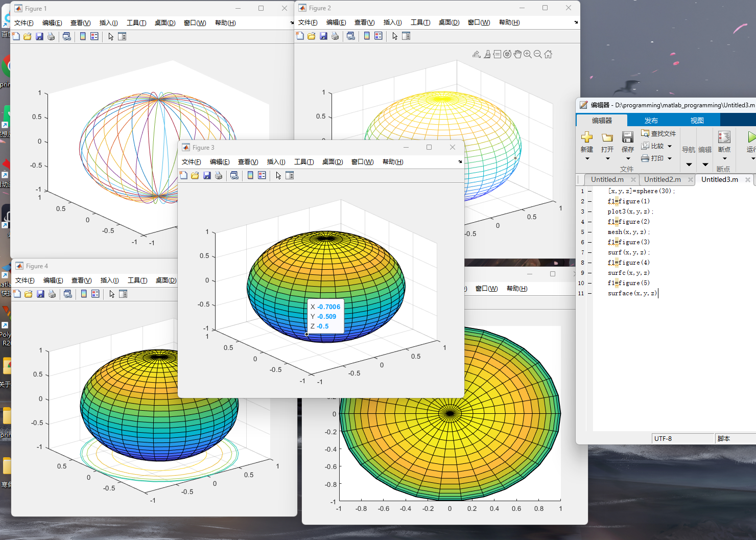Click the brush data icon in Figure 2
Screen dimensions: 756x540
487,54
